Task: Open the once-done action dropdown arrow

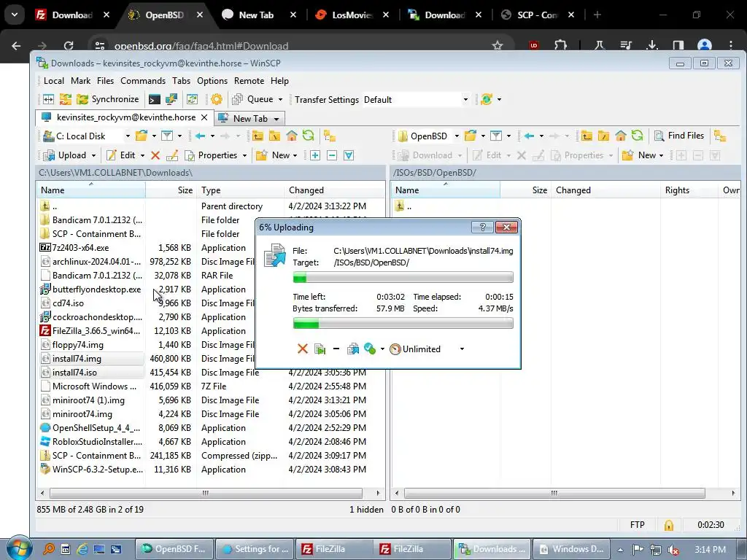Action: pyautogui.click(x=382, y=349)
